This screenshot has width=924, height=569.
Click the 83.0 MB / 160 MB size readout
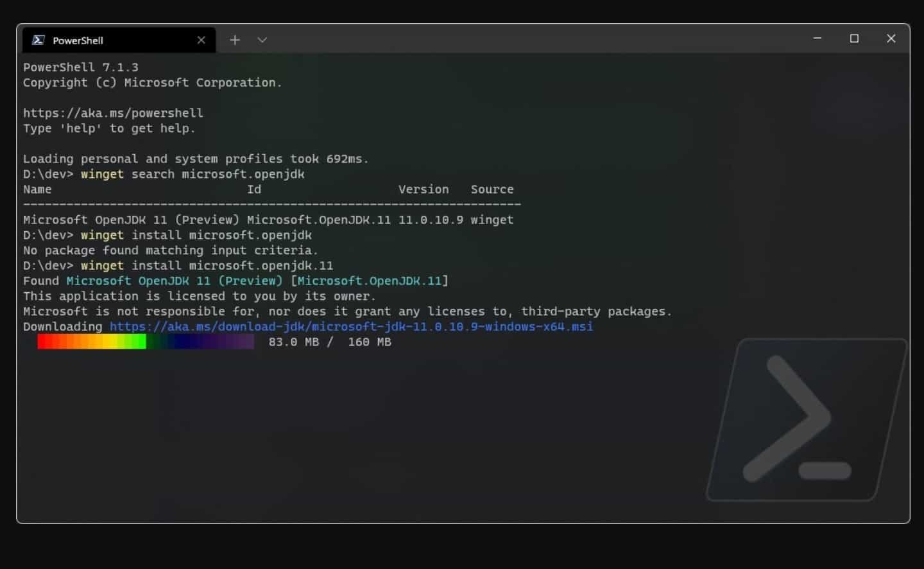(x=330, y=342)
